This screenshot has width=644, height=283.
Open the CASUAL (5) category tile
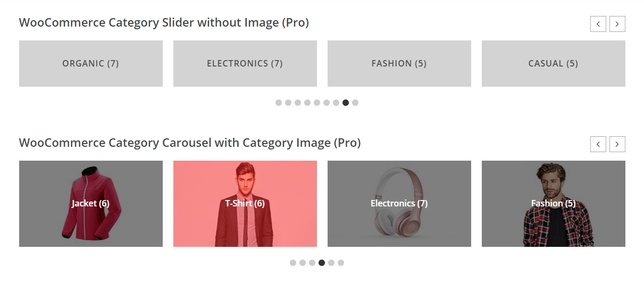554,64
